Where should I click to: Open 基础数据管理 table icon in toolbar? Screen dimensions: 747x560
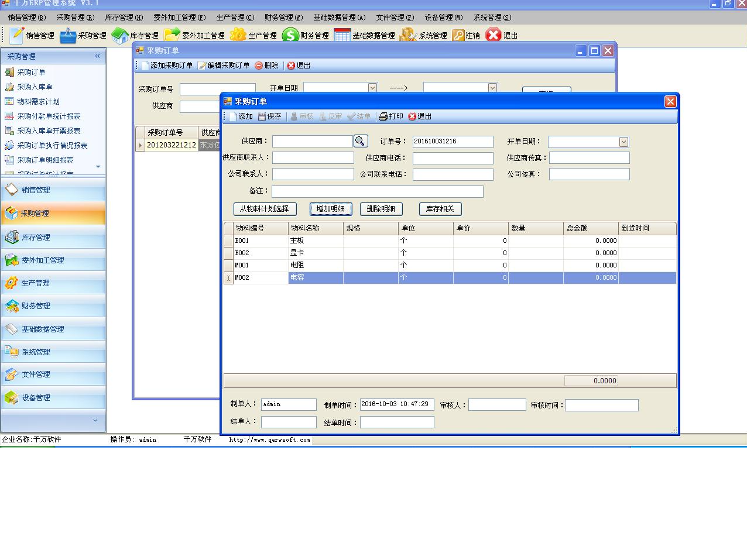click(342, 35)
